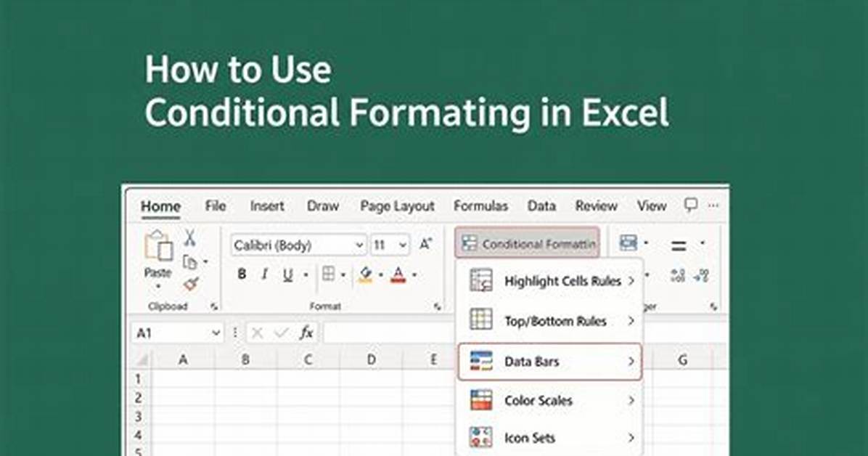868x456 pixels.
Task: Switch to the Data tab
Action: (x=541, y=206)
